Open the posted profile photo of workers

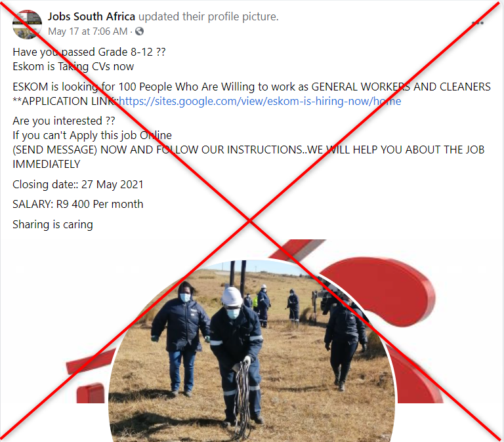tap(252, 351)
